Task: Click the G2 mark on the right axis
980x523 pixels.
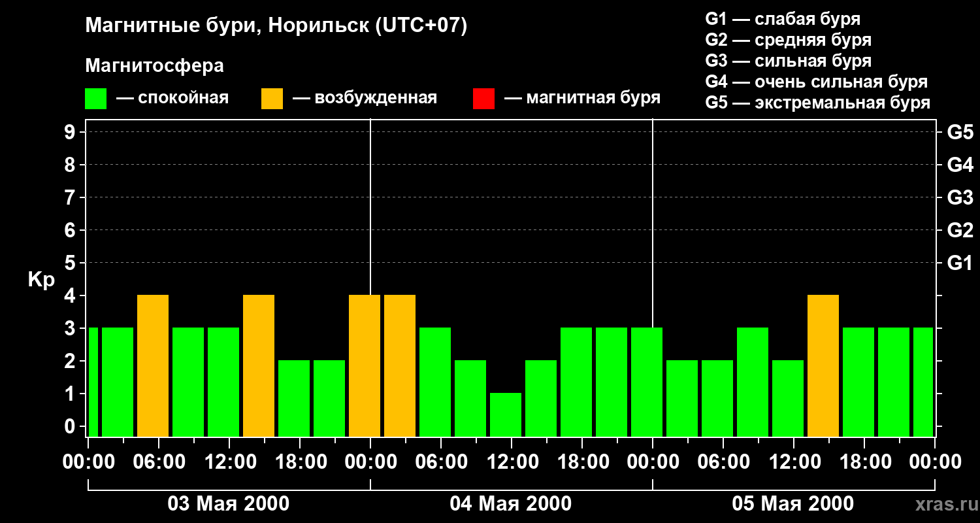Action: pos(960,231)
